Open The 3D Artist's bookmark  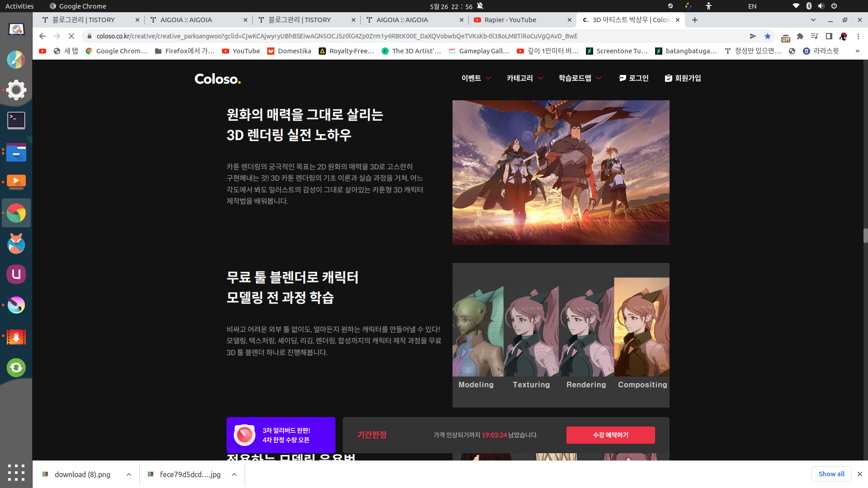point(411,51)
